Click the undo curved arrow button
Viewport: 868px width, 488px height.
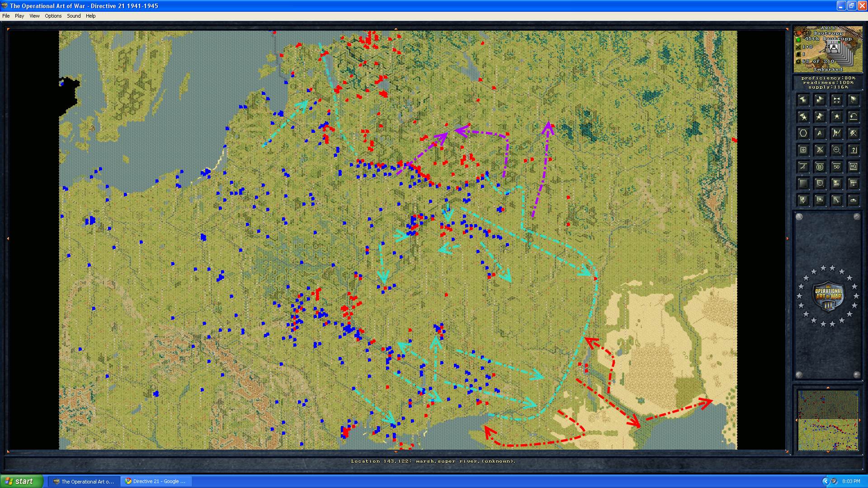pyautogui.click(x=853, y=117)
